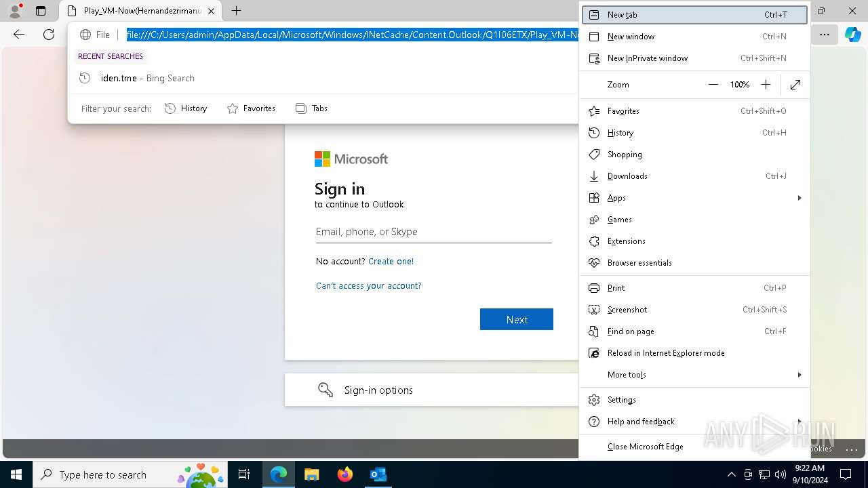Open the tab actions menu icon
This screenshot has height=488, width=868.
[x=41, y=11]
